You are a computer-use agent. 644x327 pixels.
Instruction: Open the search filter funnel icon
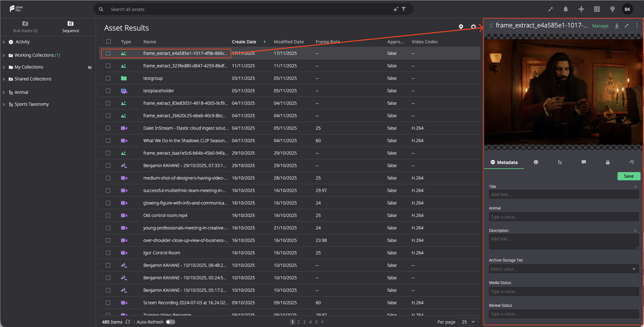coord(404,9)
